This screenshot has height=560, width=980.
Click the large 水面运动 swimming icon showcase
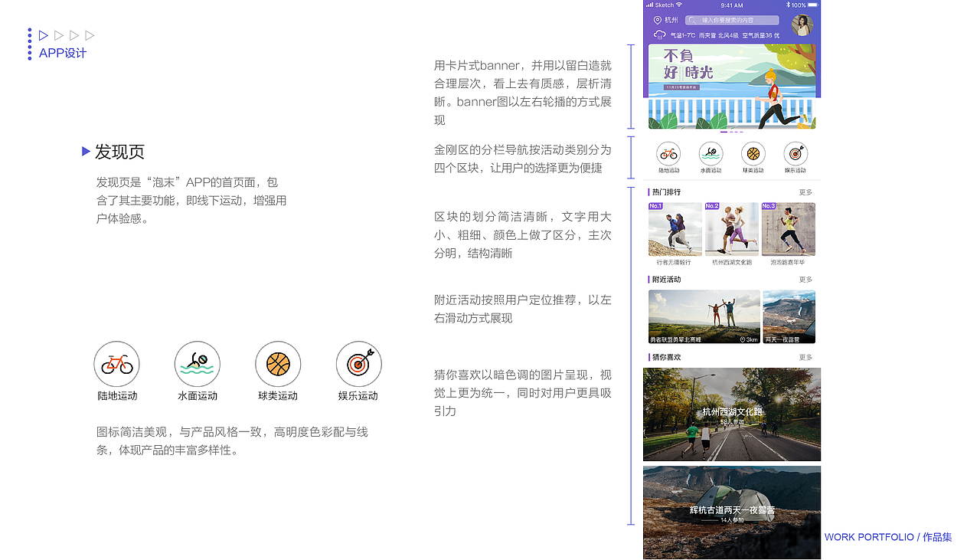[198, 364]
